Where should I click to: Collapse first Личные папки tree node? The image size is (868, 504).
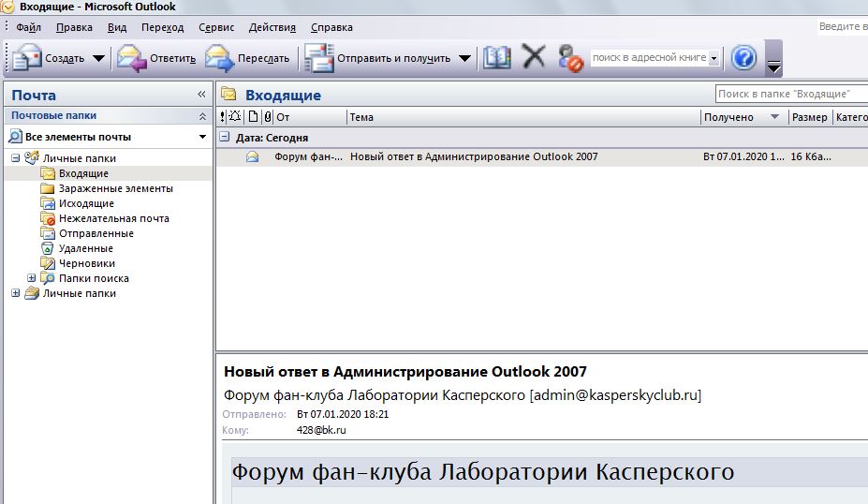(16, 158)
